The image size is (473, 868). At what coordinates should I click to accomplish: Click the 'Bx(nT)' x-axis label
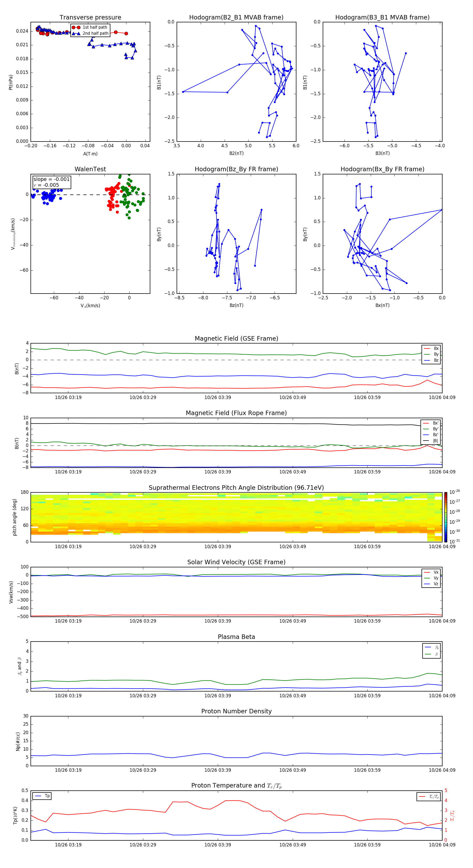pyautogui.click(x=382, y=305)
